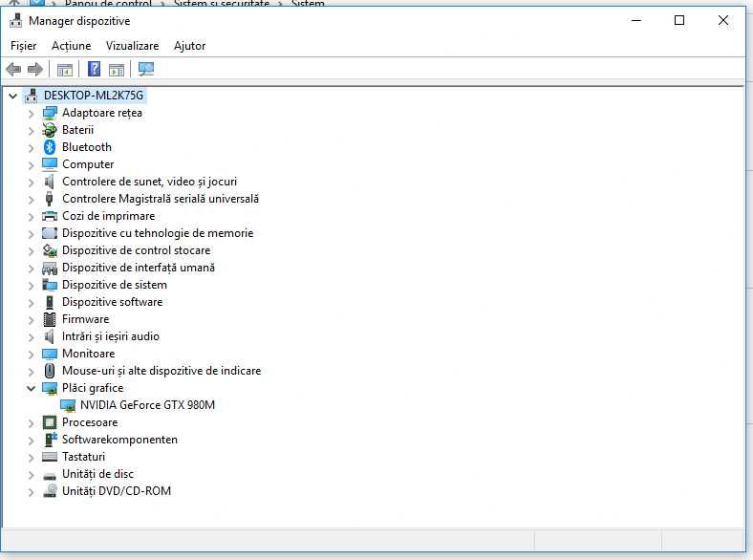The image size is (753, 560).
Task: Click the Plăci grafice display adapter icon
Action: (50, 389)
